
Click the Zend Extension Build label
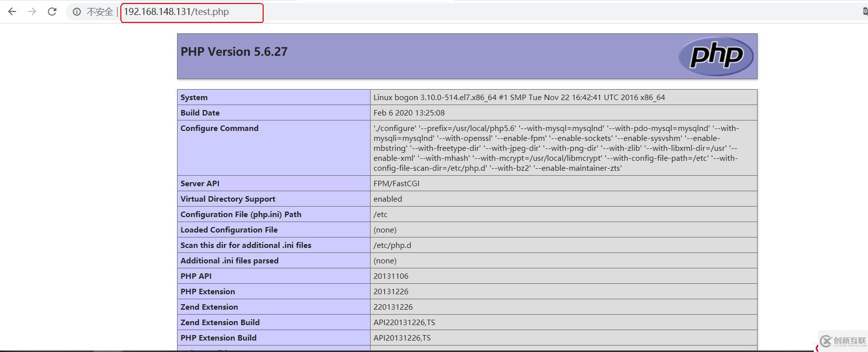pos(220,323)
